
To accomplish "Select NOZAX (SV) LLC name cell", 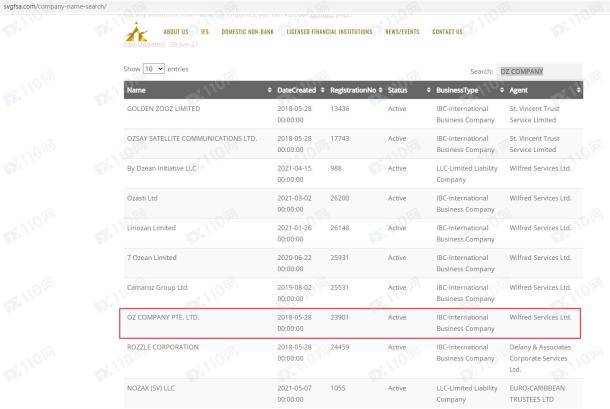I will (x=149, y=388).
